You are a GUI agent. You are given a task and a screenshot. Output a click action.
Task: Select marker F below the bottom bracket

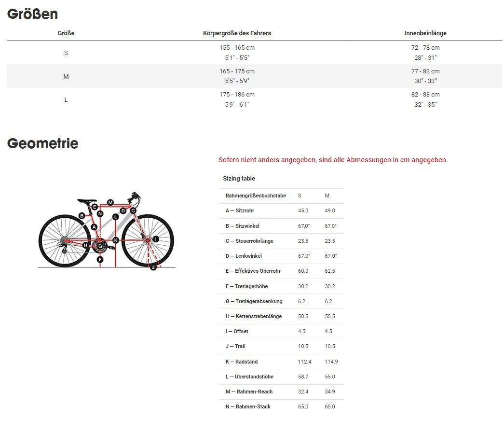point(100,260)
